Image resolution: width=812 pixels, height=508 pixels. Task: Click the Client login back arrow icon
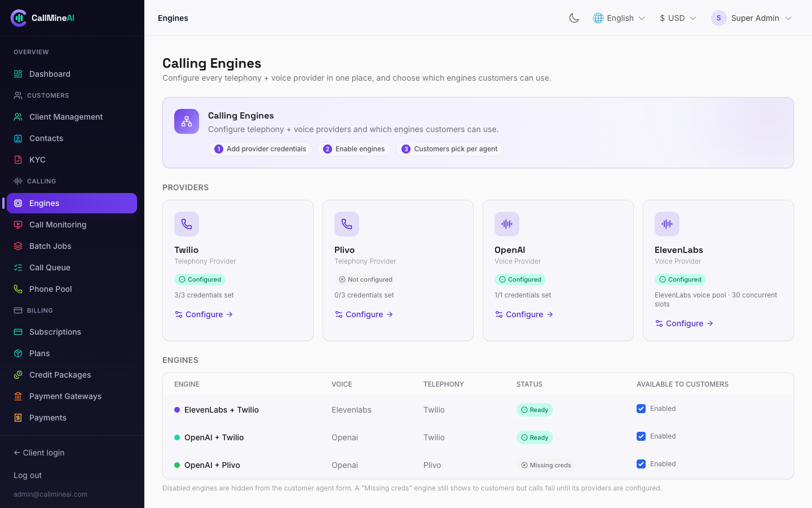(17, 453)
